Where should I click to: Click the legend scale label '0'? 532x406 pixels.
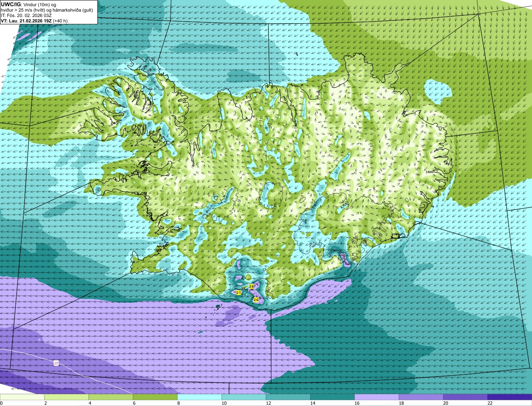[1, 403]
